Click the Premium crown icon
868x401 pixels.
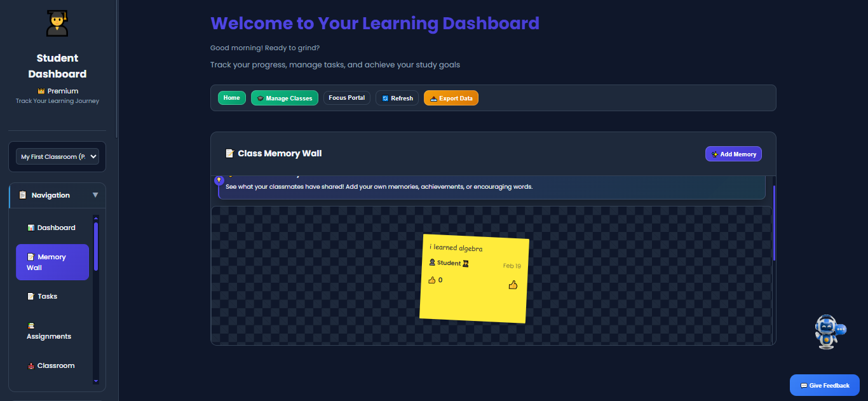point(41,91)
